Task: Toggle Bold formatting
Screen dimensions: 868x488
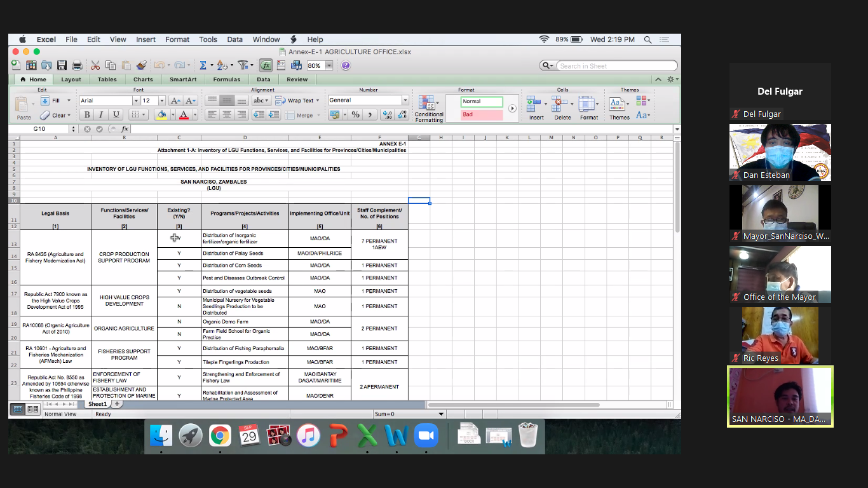Action: [x=86, y=115]
